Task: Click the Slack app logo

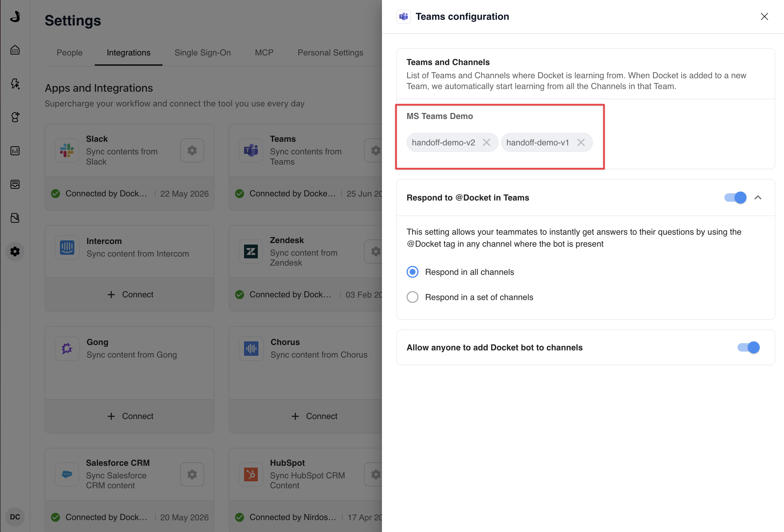Action: point(67,150)
